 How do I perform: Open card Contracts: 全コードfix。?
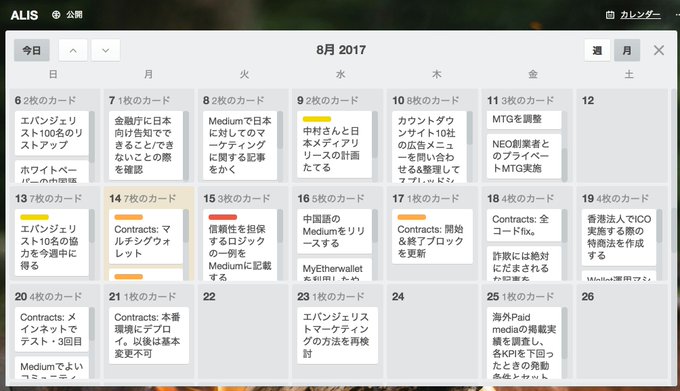[x=524, y=225]
